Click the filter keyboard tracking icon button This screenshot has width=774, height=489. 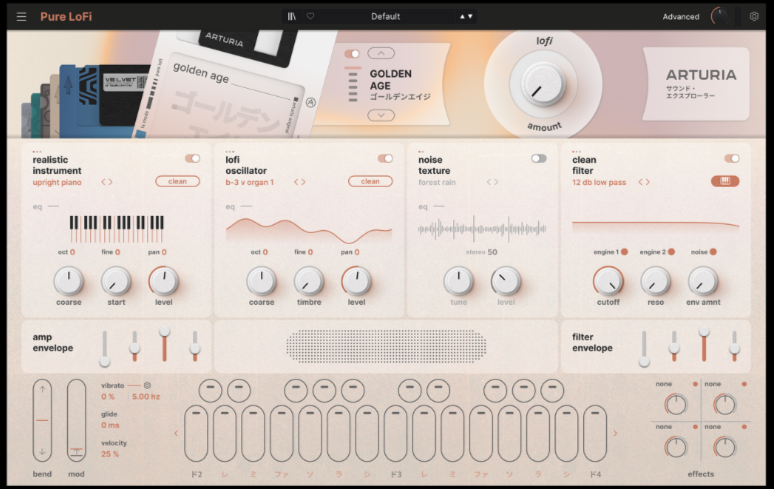[x=725, y=181]
